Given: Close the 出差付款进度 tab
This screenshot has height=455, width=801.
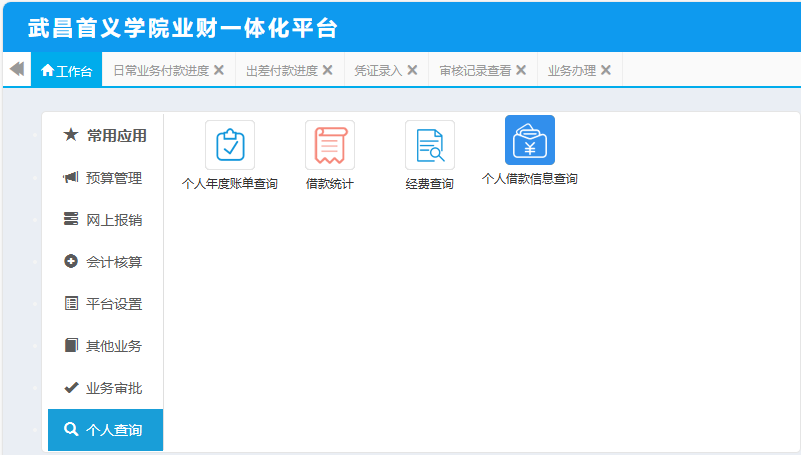Looking at the screenshot, I should click(327, 71).
